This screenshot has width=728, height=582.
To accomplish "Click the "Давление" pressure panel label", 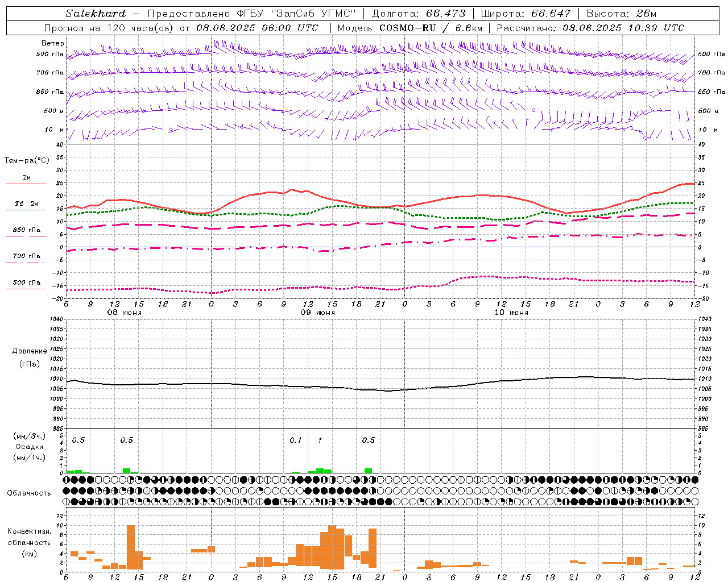I will pos(28,351).
